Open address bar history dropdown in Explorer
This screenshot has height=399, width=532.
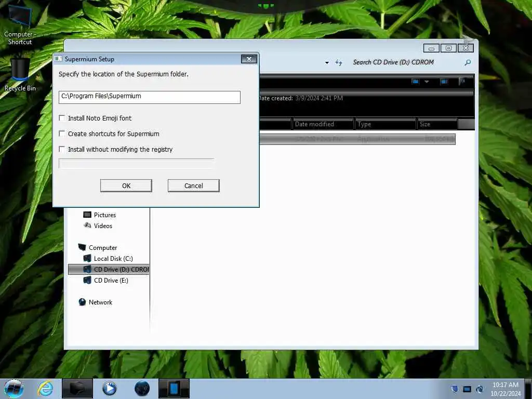coord(327,63)
